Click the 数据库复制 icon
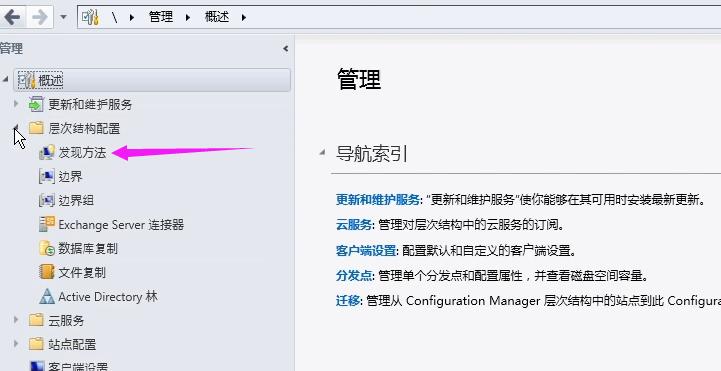 tap(47, 248)
